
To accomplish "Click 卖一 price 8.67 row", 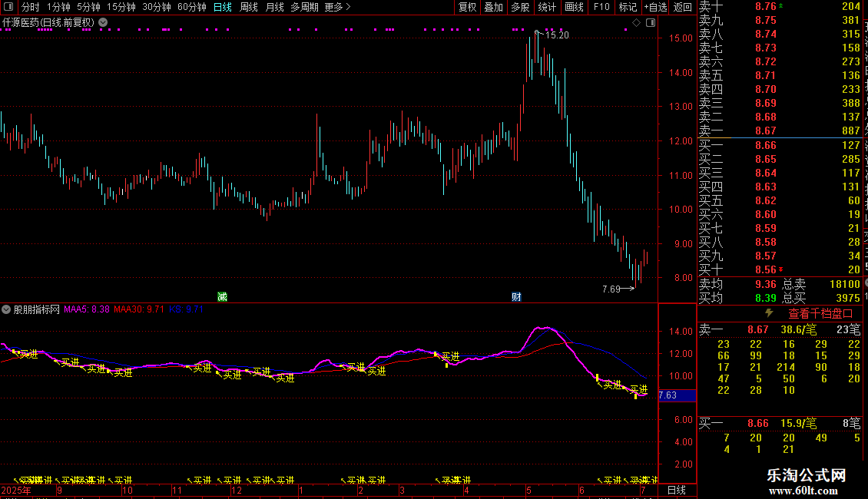I will pos(780,131).
